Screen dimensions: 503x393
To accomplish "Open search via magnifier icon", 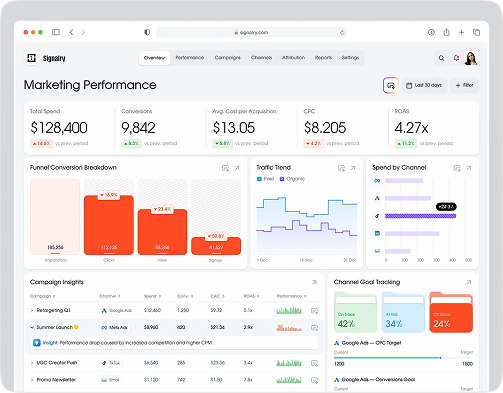I will coord(441,58).
